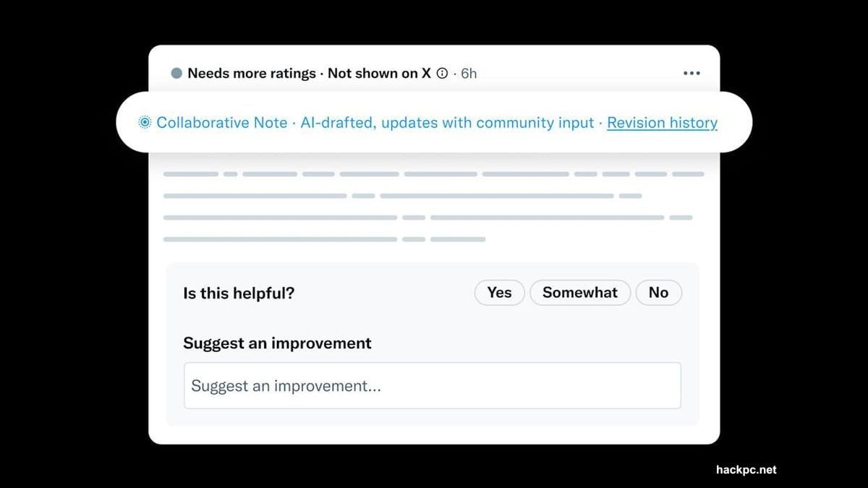Click AI-drafted, updates with community input text
Image resolution: width=868 pixels, height=488 pixels.
coord(446,123)
